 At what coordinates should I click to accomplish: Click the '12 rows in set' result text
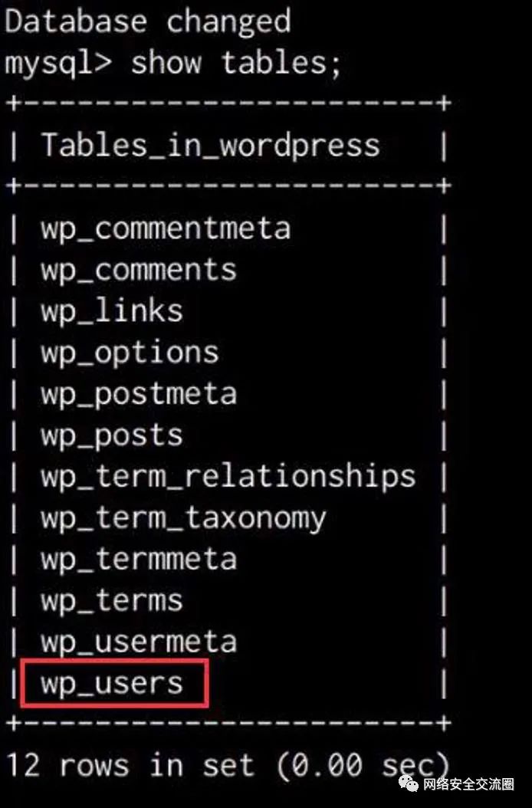click(130, 765)
